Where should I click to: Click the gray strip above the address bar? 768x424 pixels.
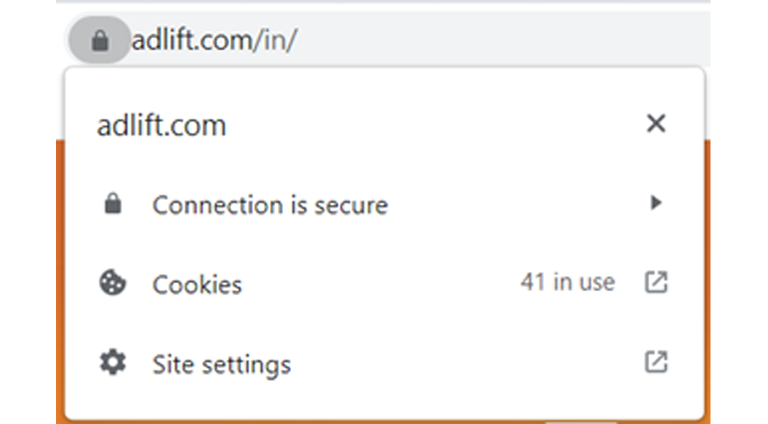click(383, 1)
